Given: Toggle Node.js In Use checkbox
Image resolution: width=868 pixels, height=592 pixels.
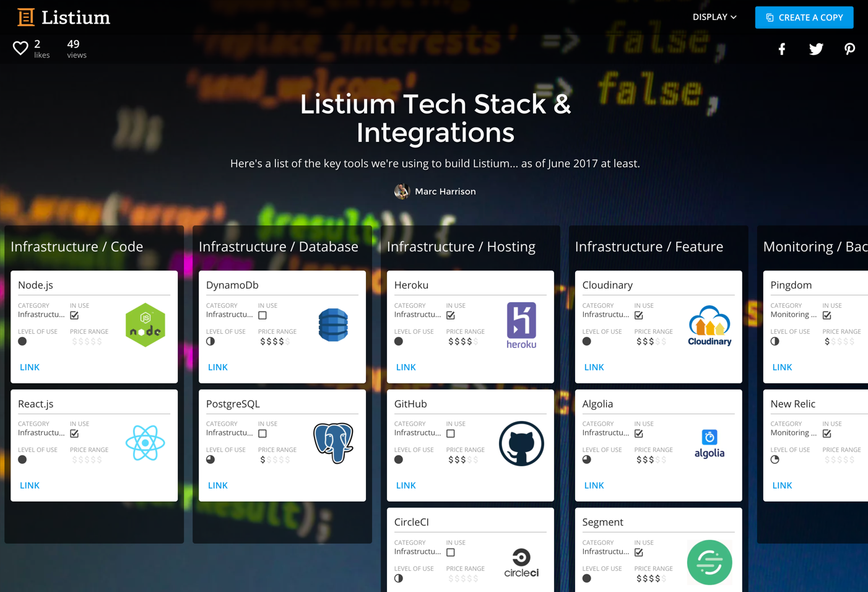Looking at the screenshot, I should click(x=74, y=315).
